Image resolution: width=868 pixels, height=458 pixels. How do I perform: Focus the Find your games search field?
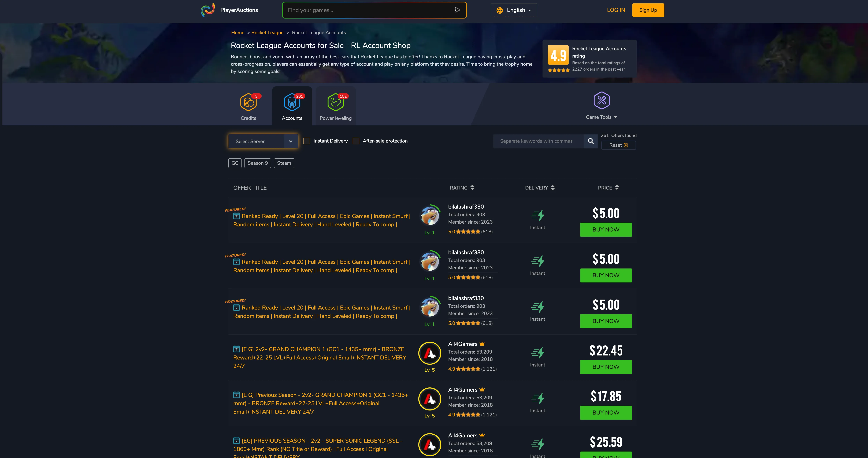click(369, 10)
